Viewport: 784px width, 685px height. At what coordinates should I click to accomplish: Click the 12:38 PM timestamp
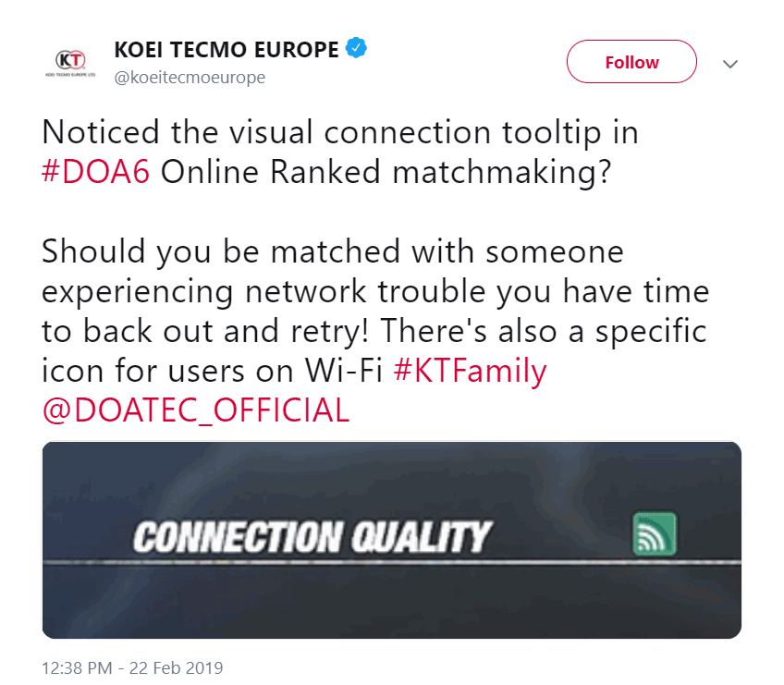pyautogui.click(x=80, y=667)
